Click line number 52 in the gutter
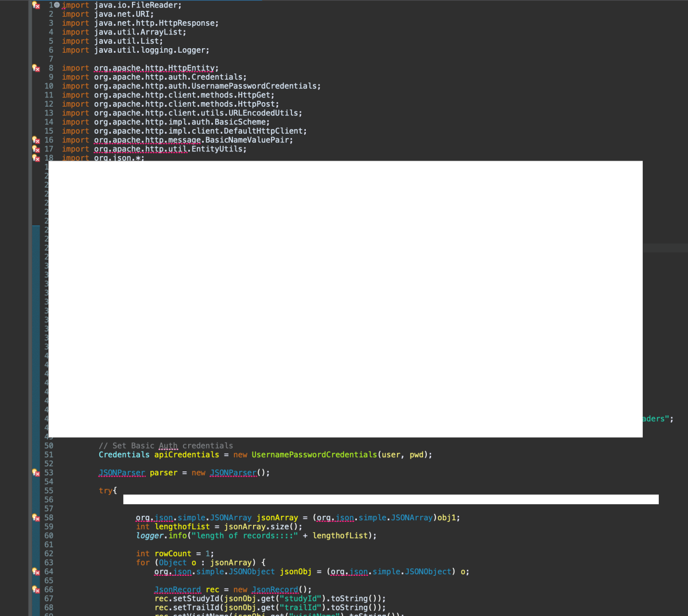The height and width of the screenshot is (616, 688). pos(49,464)
